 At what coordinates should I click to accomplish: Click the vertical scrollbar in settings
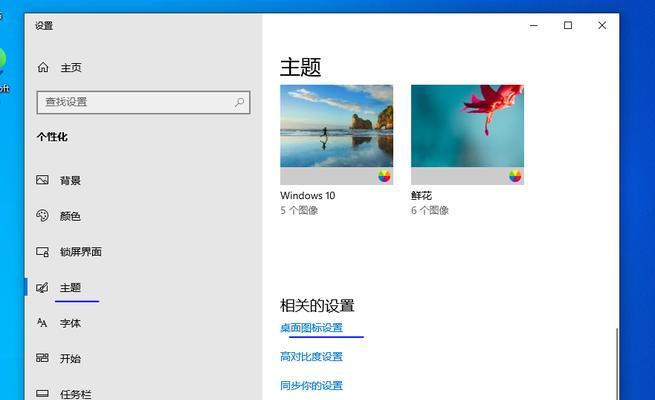click(x=616, y=363)
